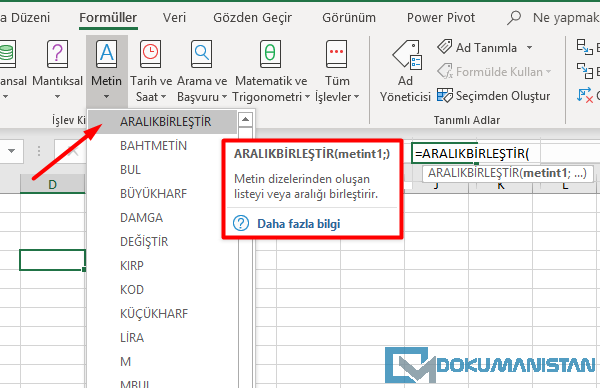
Task: Select column D header
Action: coord(52,184)
